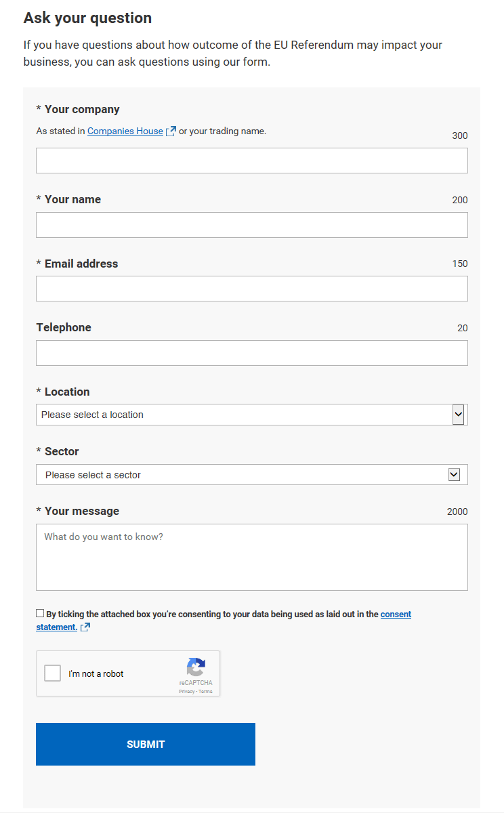Open the consent statement link
Viewport: 504px width, 813px height.
pyautogui.click(x=396, y=614)
